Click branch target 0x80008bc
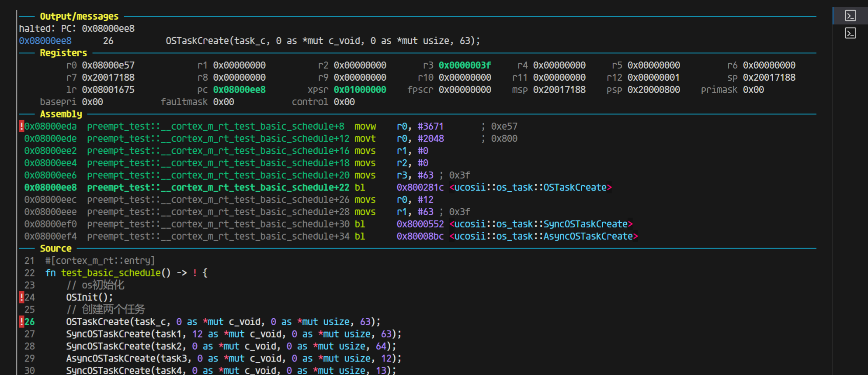The width and height of the screenshot is (868, 375). point(420,236)
